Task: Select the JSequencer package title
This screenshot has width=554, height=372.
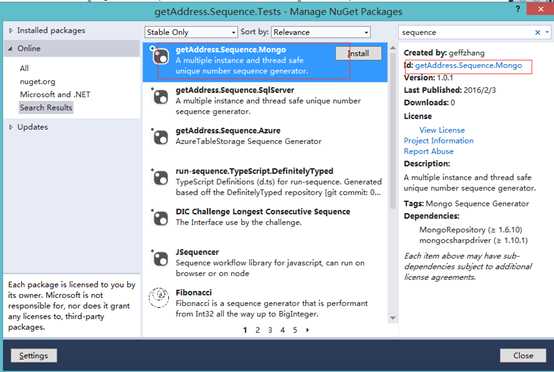Action: 197,252
